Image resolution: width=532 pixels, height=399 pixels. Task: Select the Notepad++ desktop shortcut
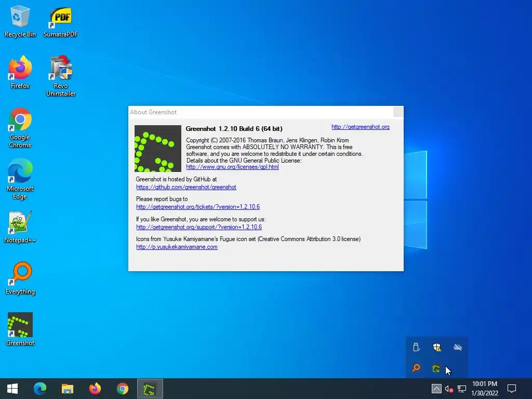coord(20,227)
